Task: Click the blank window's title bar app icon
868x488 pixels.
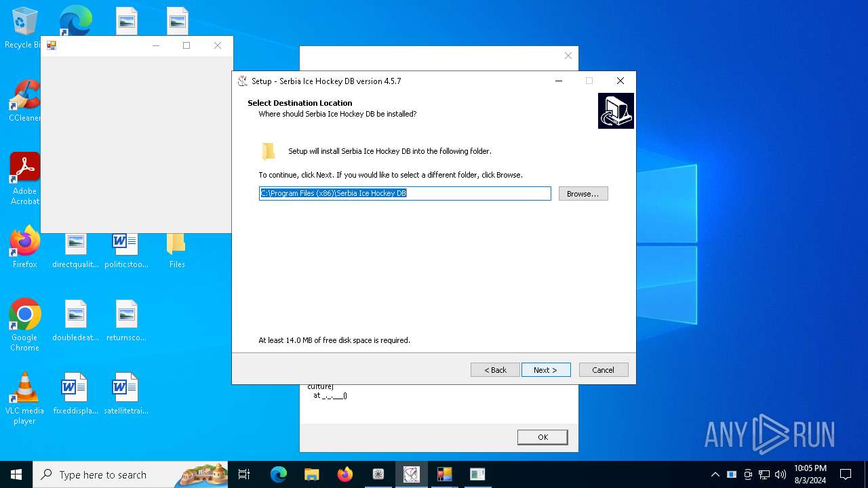Action: pyautogui.click(x=52, y=45)
